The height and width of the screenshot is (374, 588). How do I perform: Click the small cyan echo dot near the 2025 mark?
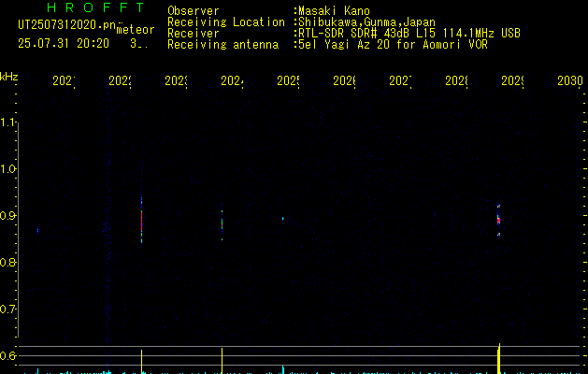(282, 219)
